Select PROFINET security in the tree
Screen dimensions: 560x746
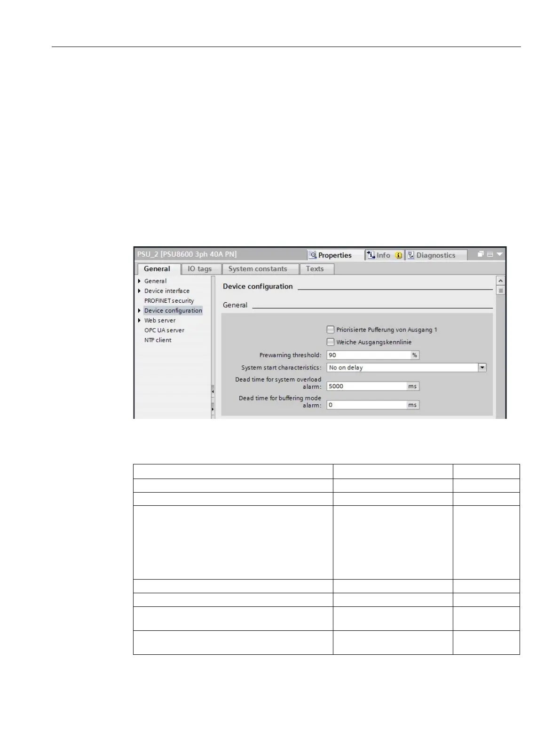(x=169, y=301)
